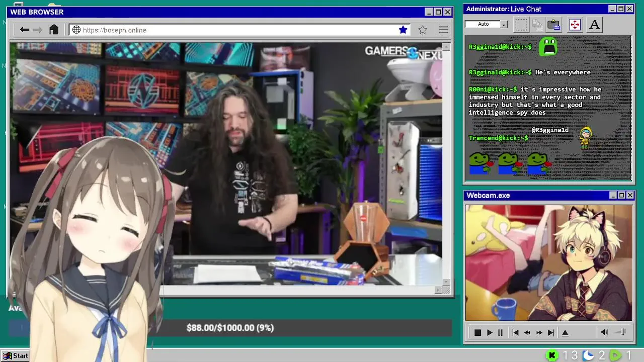The image size is (644, 362).
Task: Click the webcam anime avatar feed
Action: pos(549,262)
